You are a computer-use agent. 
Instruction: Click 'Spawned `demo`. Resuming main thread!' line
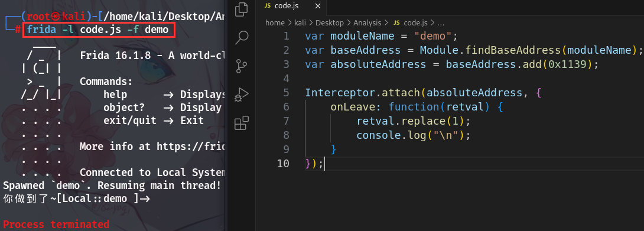pyautogui.click(x=112, y=186)
